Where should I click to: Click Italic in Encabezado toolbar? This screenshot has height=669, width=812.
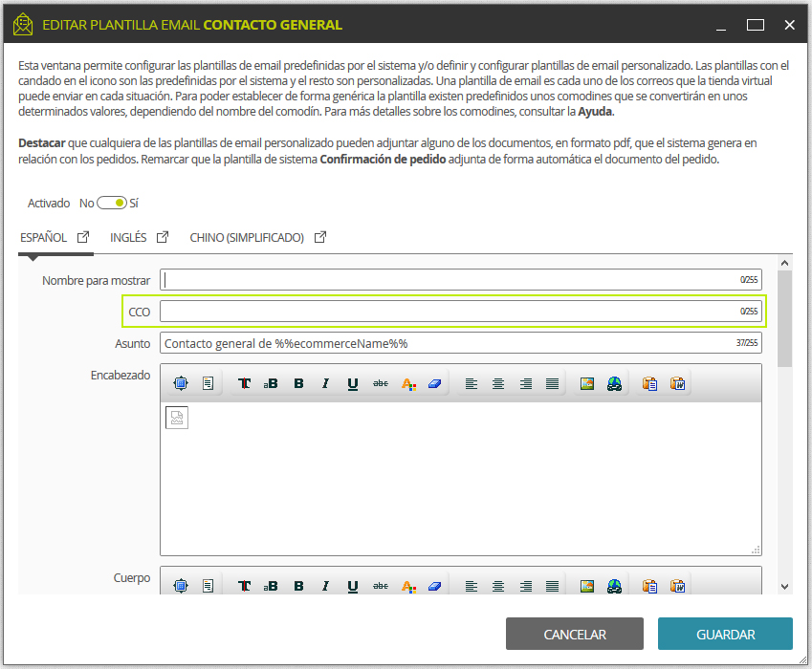pos(325,383)
